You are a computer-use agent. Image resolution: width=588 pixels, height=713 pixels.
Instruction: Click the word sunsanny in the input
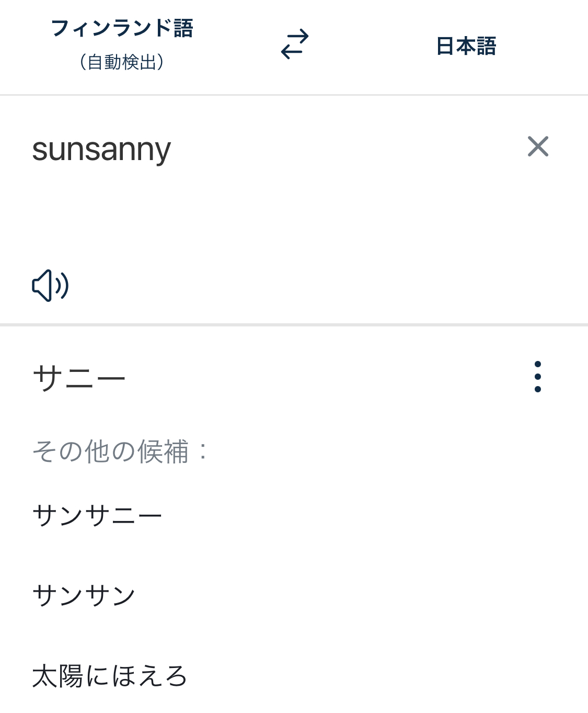pos(101,150)
